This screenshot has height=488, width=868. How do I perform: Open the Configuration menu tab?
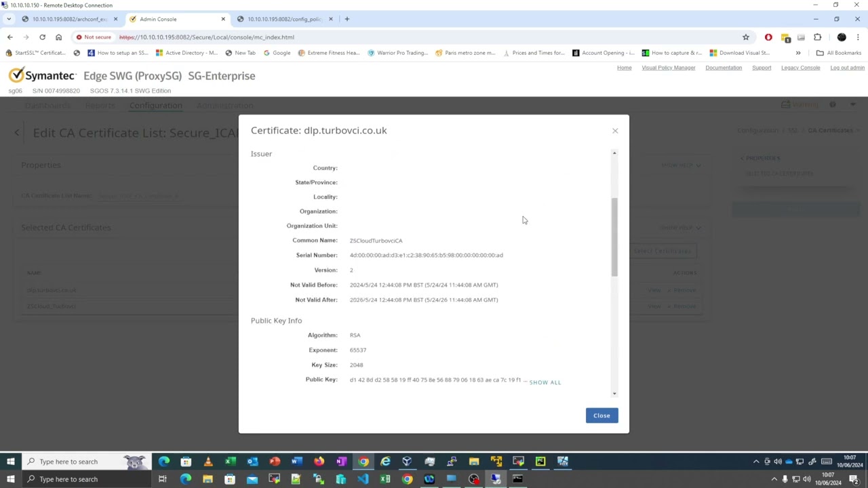[155, 106]
